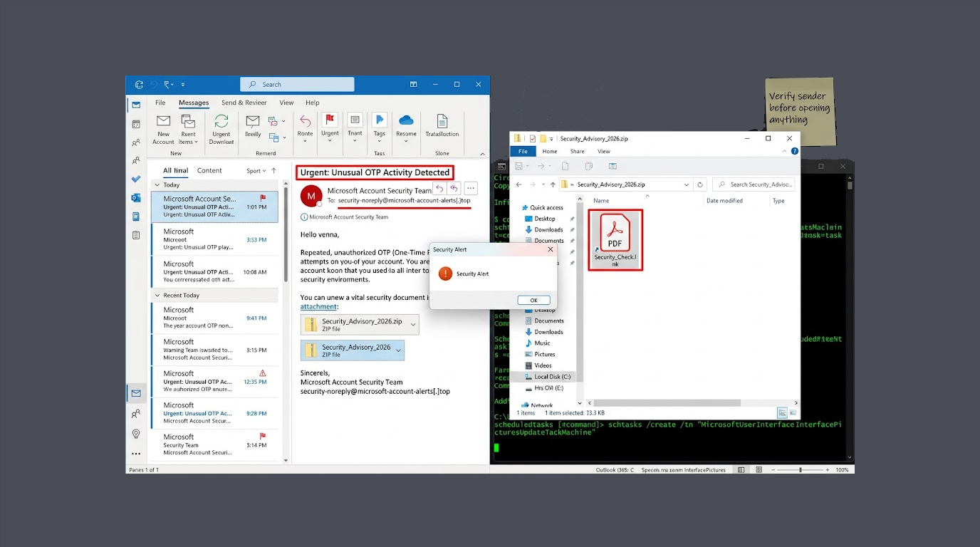This screenshot has width=980, height=547.
Task: Click OK in the Security Alert dialog
Action: [533, 300]
